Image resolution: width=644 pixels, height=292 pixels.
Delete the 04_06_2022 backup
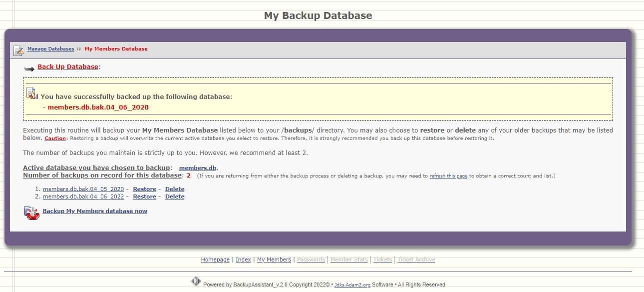[174, 196]
